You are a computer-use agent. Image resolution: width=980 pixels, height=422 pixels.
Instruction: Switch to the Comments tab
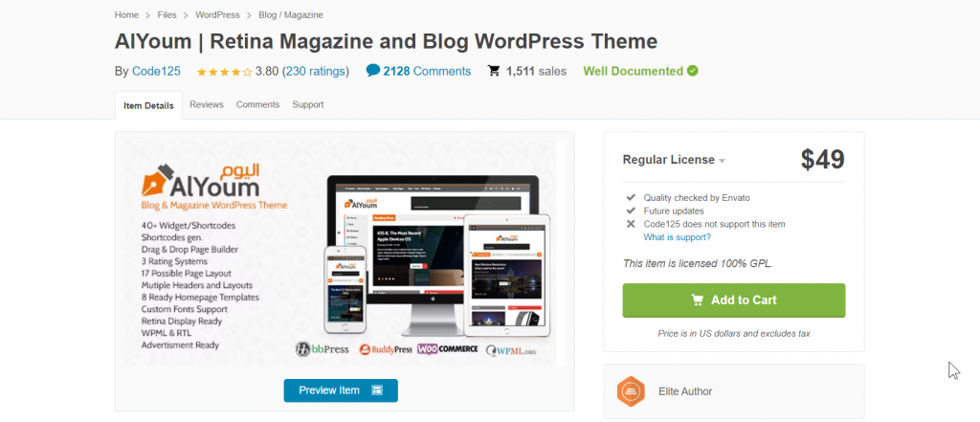tap(257, 104)
